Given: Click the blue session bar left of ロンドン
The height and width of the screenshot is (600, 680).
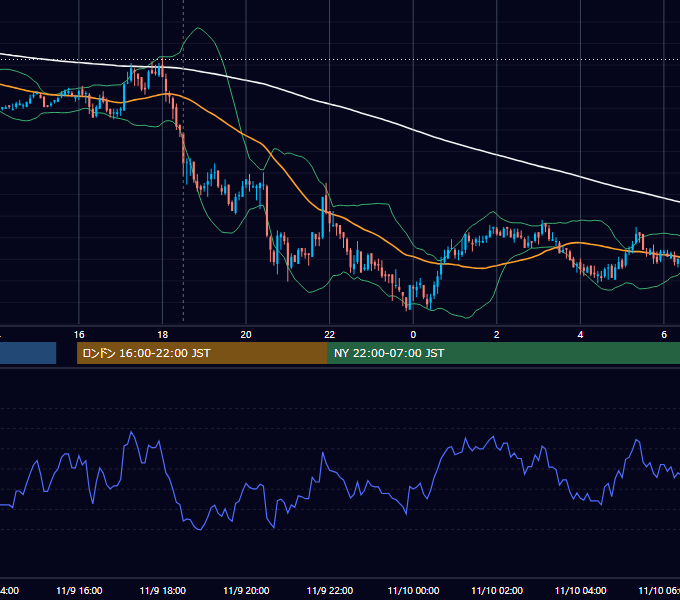Looking at the screenshot, I should point(28,353).
